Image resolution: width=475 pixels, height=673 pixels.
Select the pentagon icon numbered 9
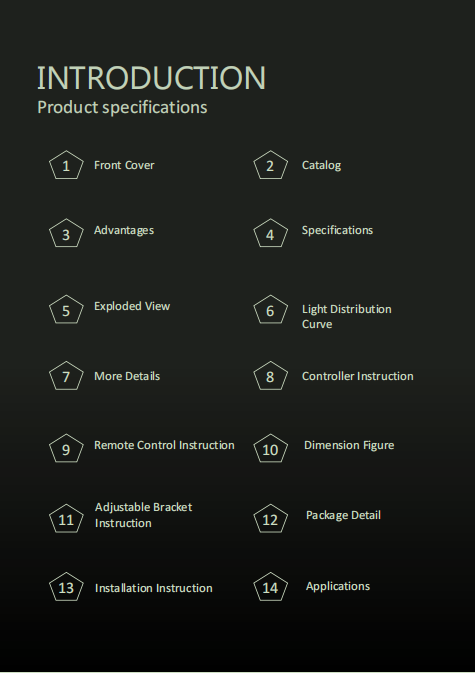coord(66,449)
